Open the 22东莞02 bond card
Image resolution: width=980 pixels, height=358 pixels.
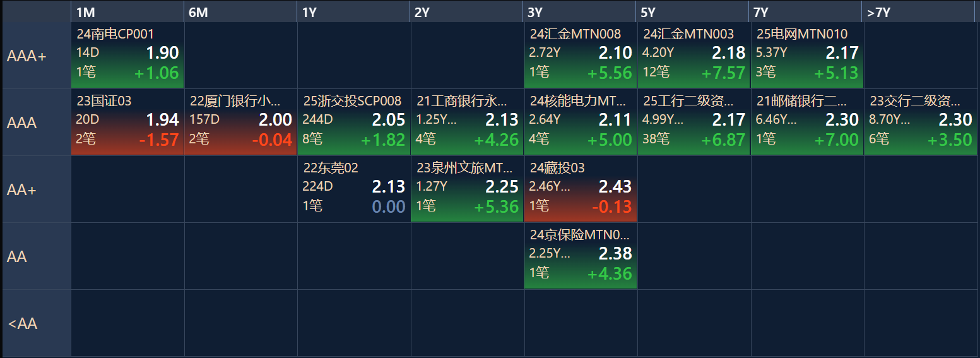point(354,189)
